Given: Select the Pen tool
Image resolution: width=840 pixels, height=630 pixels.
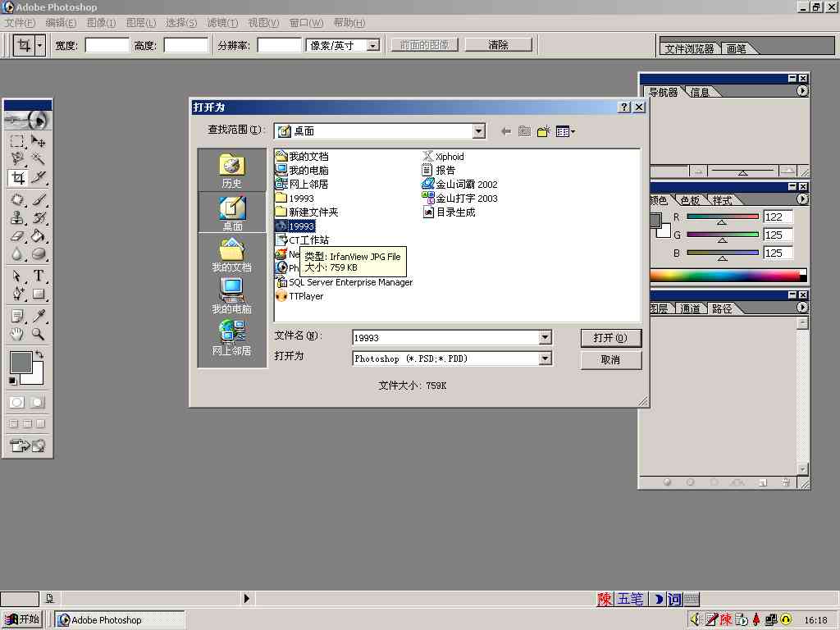Looking at the screenshot, I should tap(17, 294).
